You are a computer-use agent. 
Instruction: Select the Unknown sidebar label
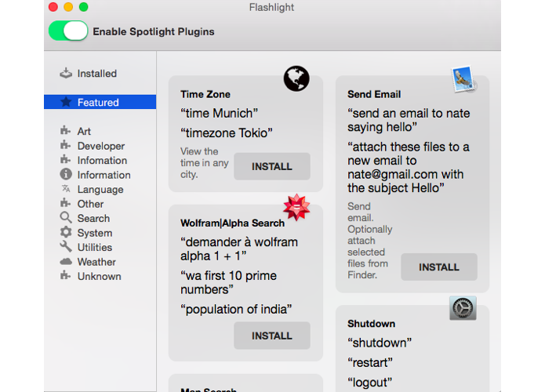point(99,276)
